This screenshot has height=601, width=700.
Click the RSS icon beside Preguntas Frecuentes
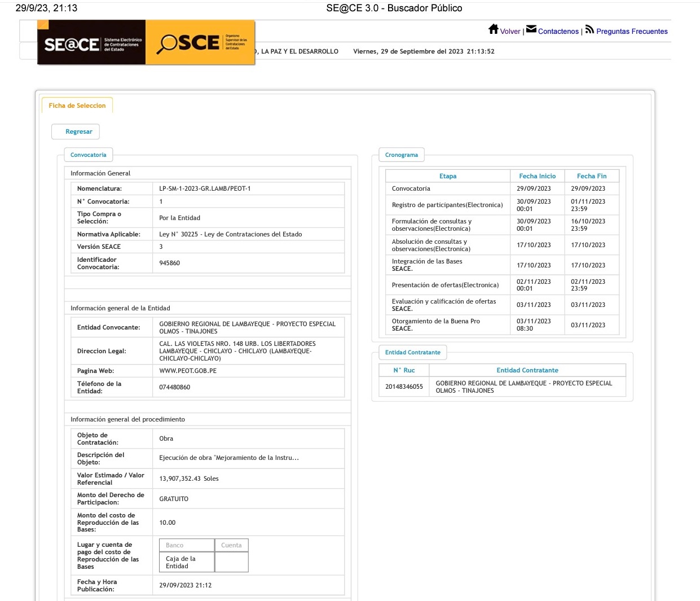click(x=589, y=29)
